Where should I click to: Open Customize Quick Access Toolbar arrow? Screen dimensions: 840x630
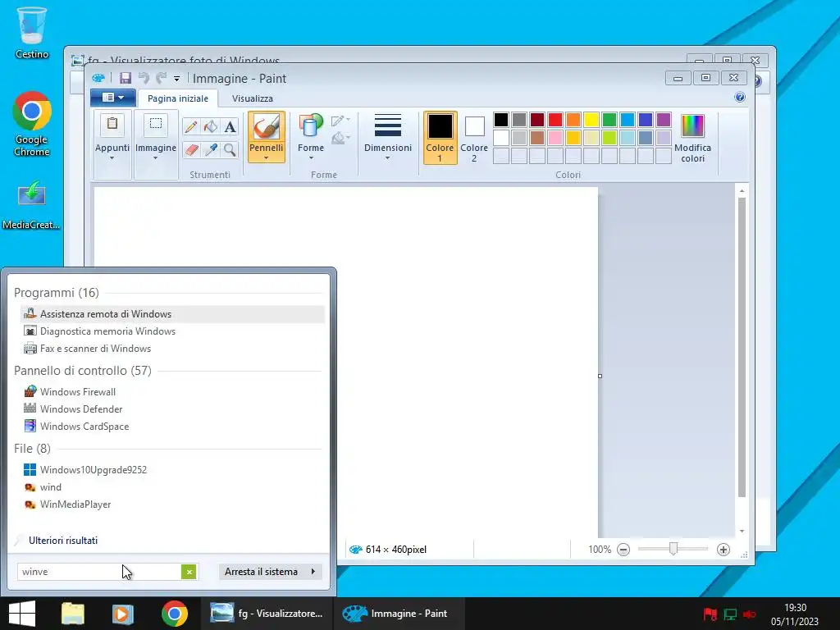[176, 79]
